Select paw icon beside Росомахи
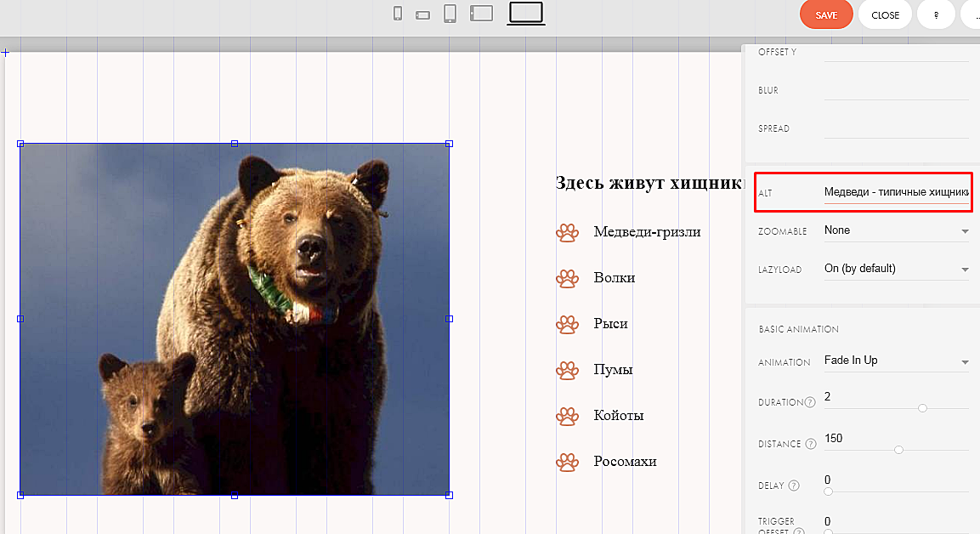This screenshot has height=534, width=980. pos(567,462)
